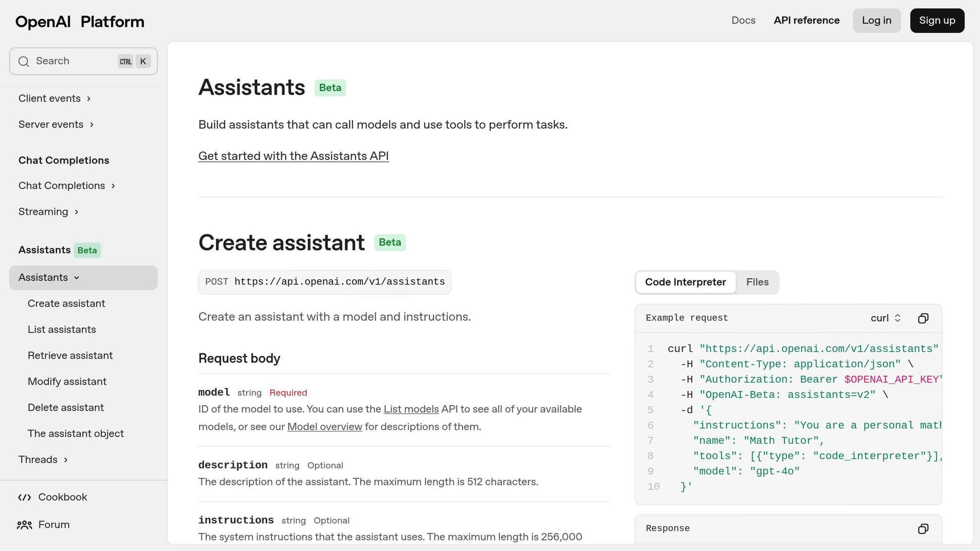Expand Server events section

[56, 124]
